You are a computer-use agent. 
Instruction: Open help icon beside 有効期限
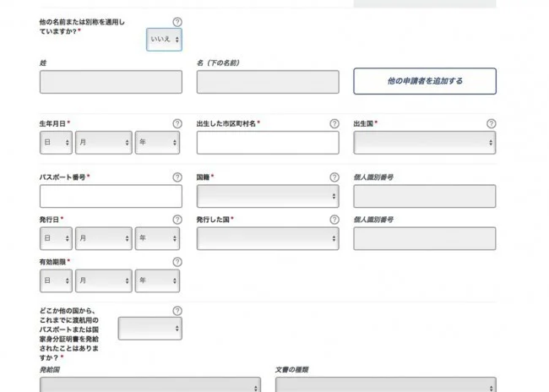pyautogui.click(x=177, y=262)
